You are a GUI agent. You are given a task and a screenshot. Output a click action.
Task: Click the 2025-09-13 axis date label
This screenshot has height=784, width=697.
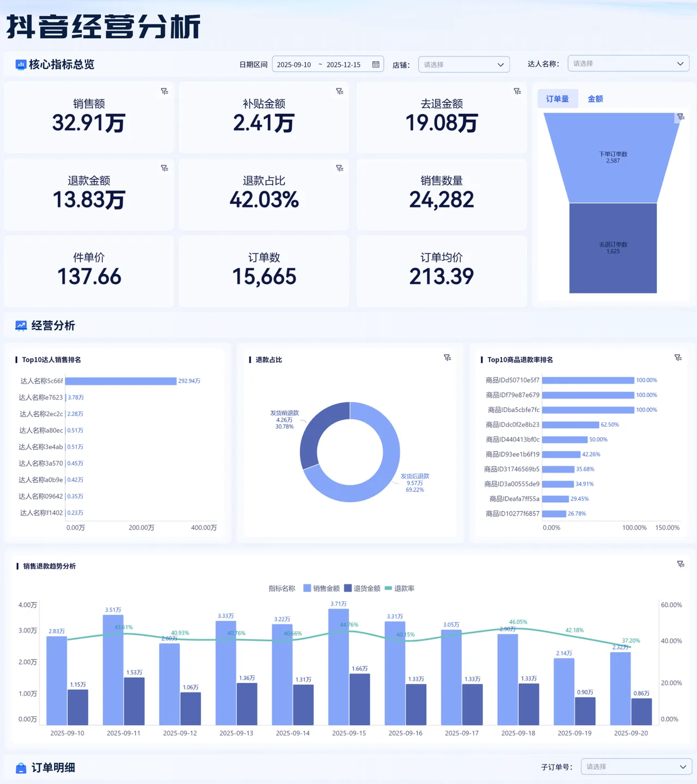pyautogui.click(x=236, y=733)
